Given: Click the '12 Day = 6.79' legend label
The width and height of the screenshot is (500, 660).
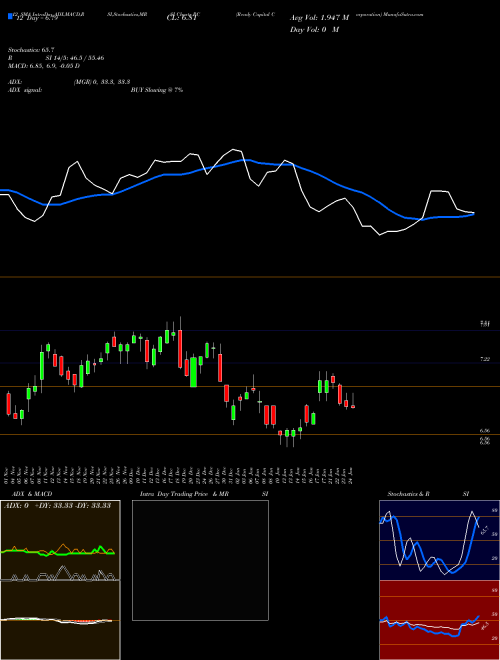Looking at the screenshot, I should tap(36, 18).
